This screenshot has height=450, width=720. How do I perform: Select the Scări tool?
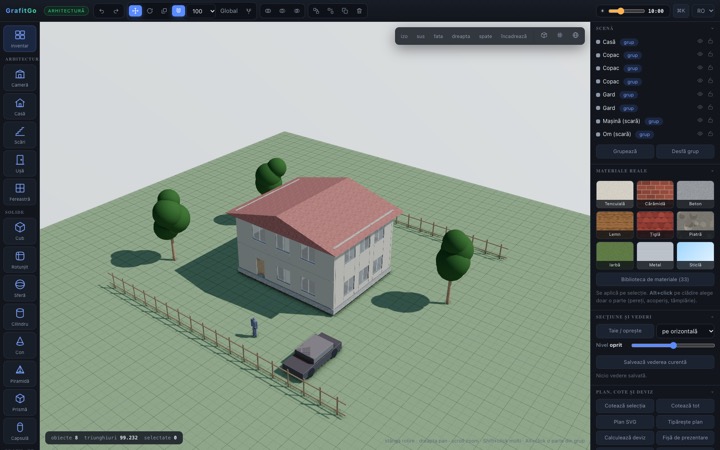(x=20, y=135)
